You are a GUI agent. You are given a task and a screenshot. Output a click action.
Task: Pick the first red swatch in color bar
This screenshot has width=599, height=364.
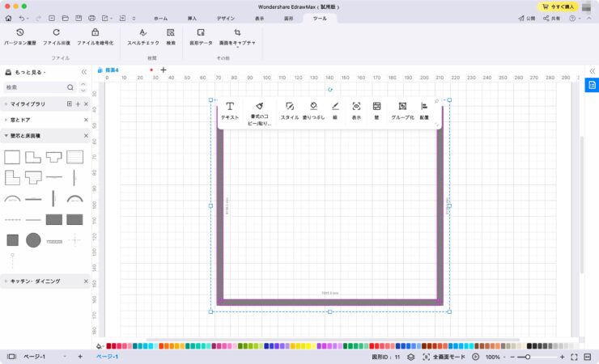(108, 346)
